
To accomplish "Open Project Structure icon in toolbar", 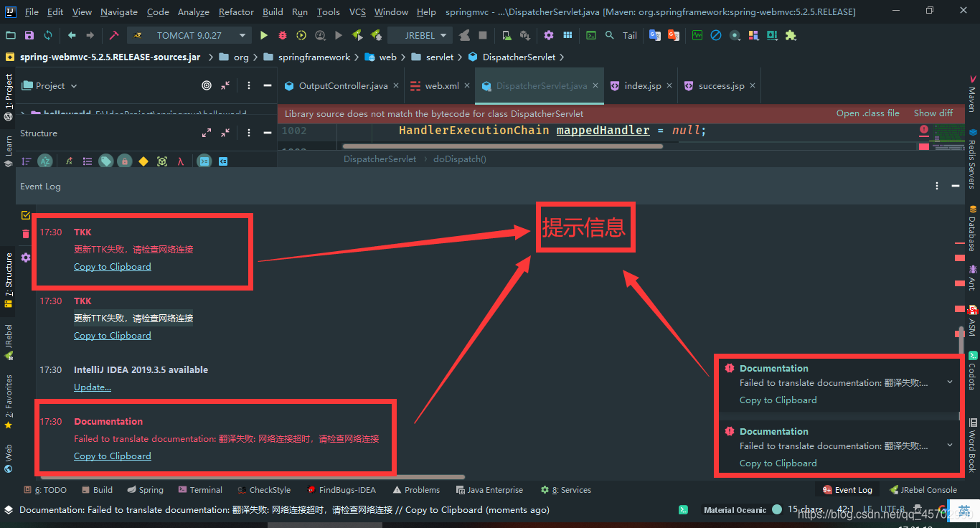I will (567, 35).
